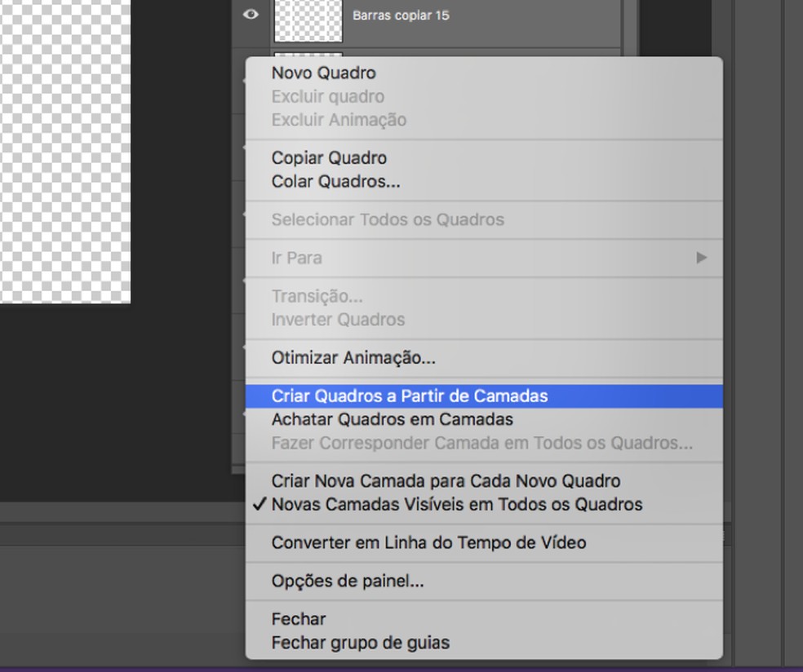The width and height of the screenshot is (803, 672).
Task: Open Opções de painel...
Action: pyautogui.click(x=484, y=581)
